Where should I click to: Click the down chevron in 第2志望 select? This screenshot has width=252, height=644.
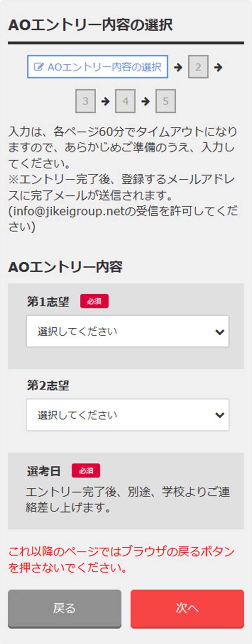point(220,415)
